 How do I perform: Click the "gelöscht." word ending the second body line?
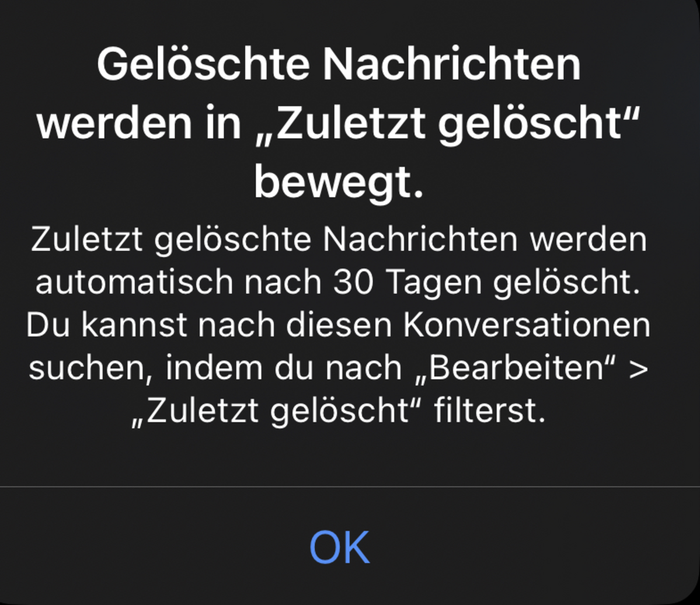(x=567, y=283)
